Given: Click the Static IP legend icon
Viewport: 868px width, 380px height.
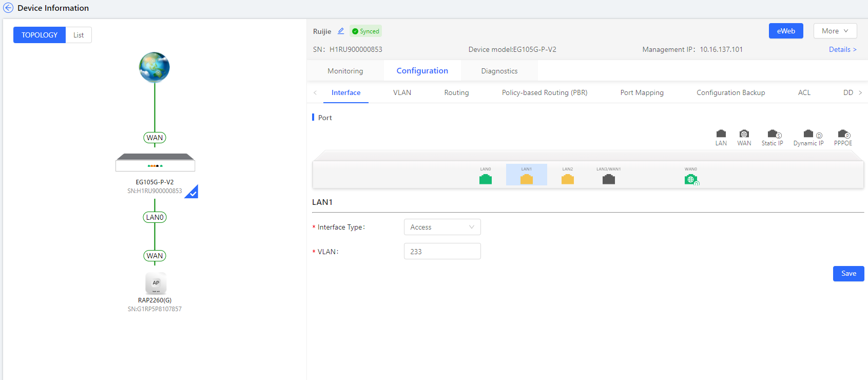Looking at the screenshot, I should (x=774, y=134).
